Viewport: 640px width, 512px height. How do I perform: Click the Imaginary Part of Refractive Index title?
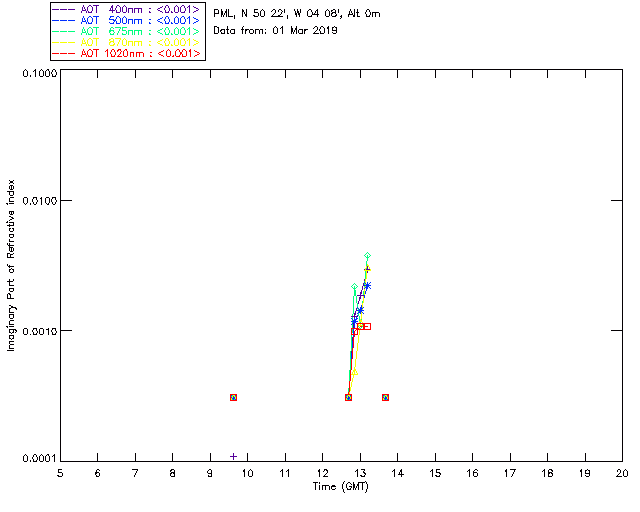coord(11,265)
